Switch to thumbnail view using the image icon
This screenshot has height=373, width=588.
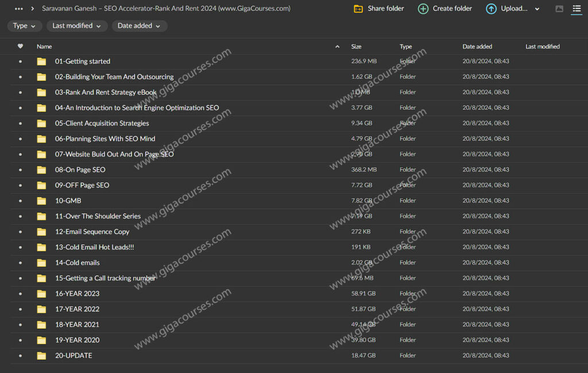point(559,9)
